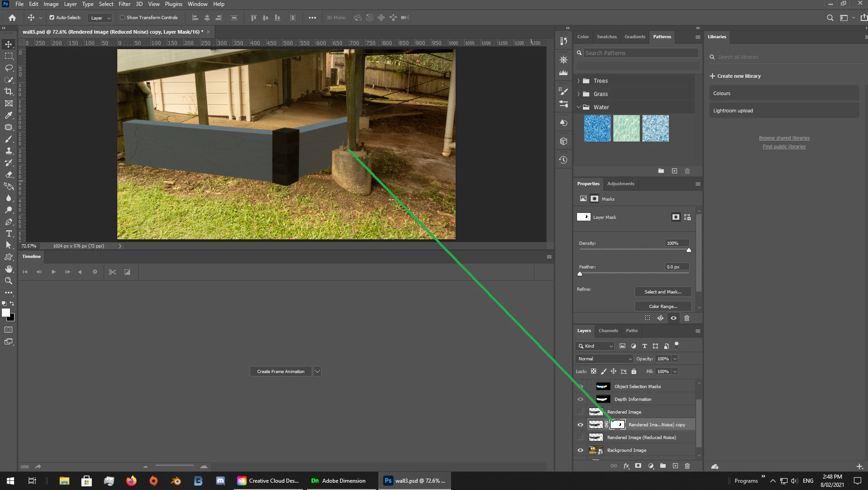
Task: Click the Feather slider handle
Action: coord(580,274)
